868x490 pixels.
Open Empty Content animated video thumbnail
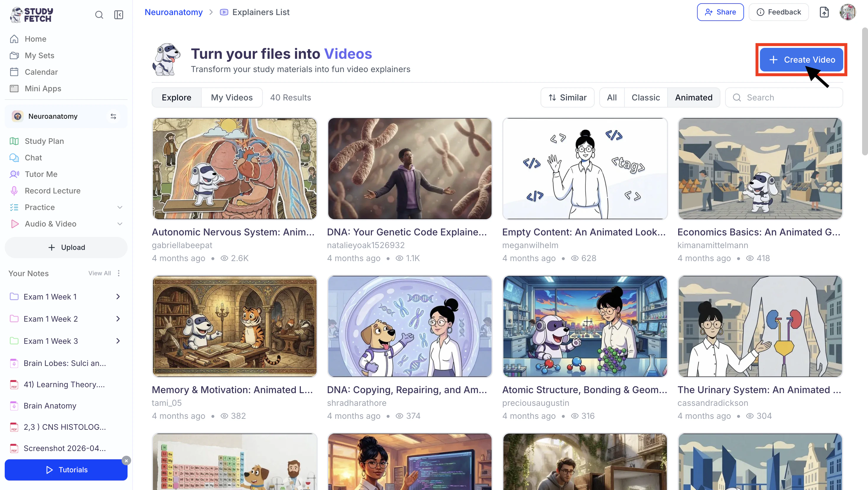[585, 168]
